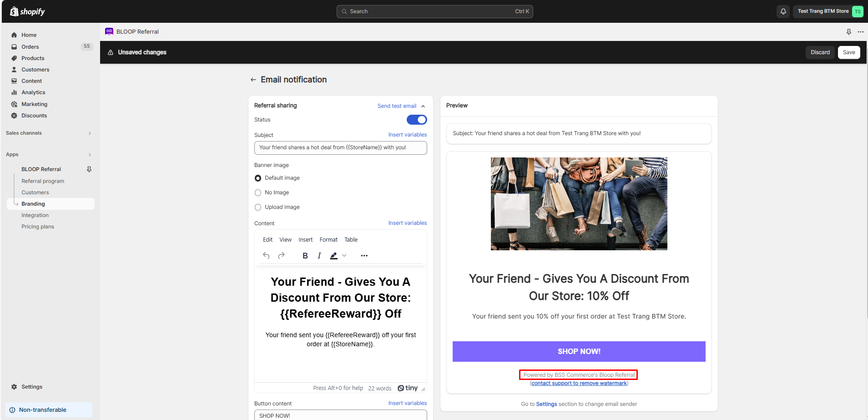Select the No Image radio option
The width and height of the screenshot is (868, 420).
[x=258, y=193]
